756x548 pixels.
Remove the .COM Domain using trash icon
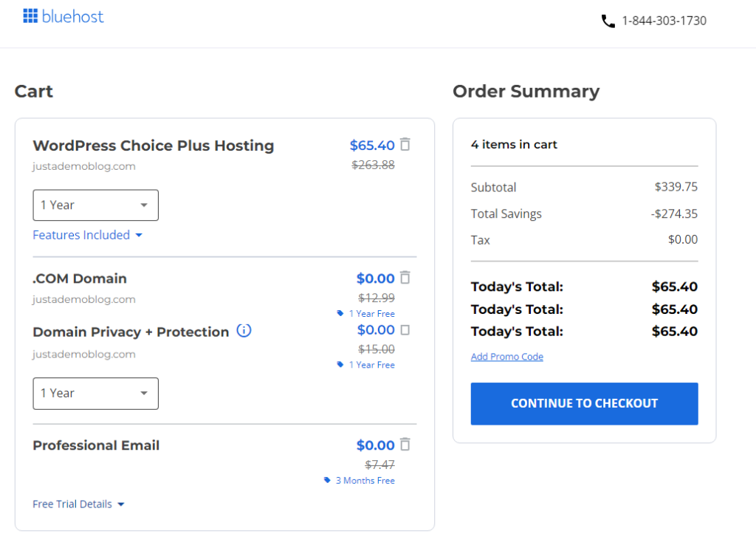point(405,278)
